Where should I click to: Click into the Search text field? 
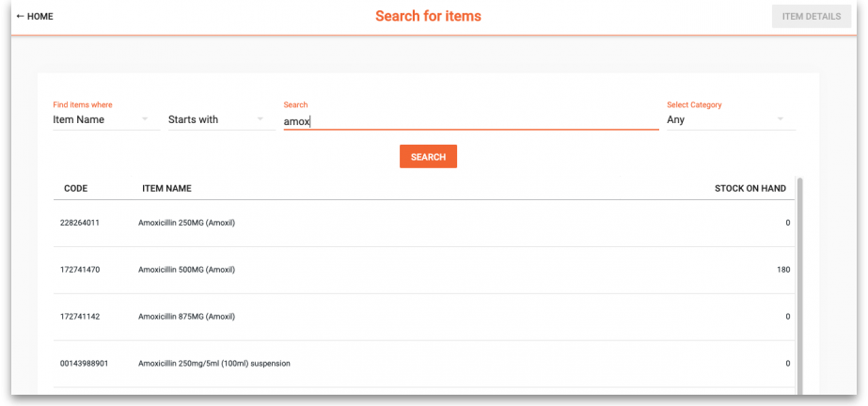(x=470, y=120)
